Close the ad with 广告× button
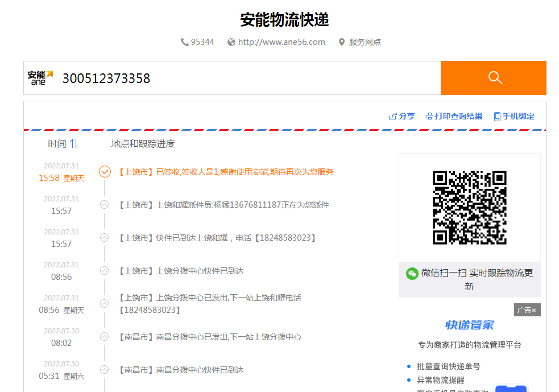 (527, 310)
